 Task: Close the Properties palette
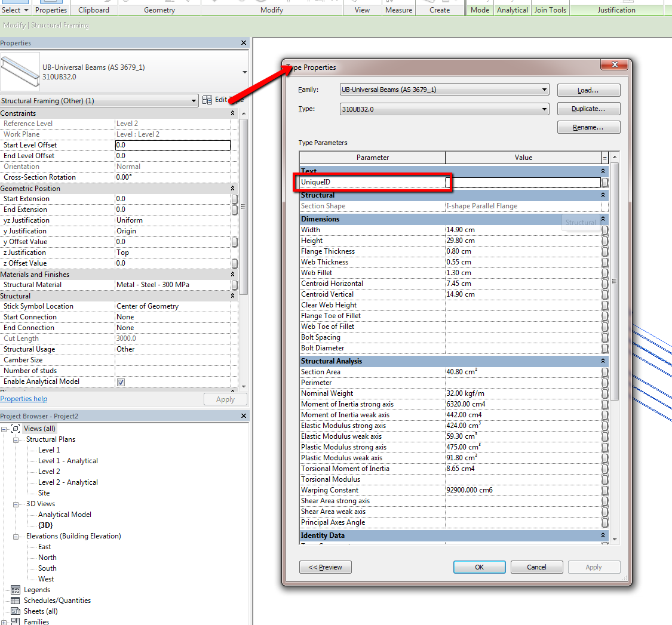pos(244,43)
